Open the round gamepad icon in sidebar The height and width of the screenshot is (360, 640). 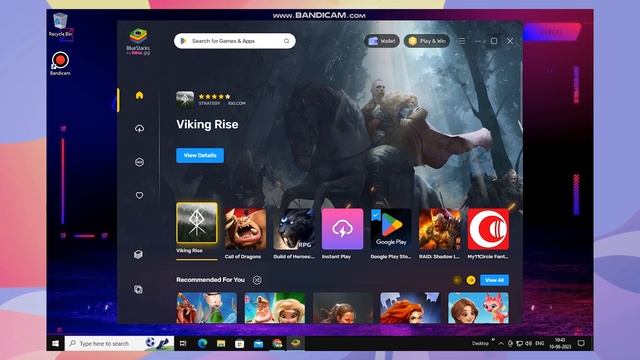click(x=139, y=162)
